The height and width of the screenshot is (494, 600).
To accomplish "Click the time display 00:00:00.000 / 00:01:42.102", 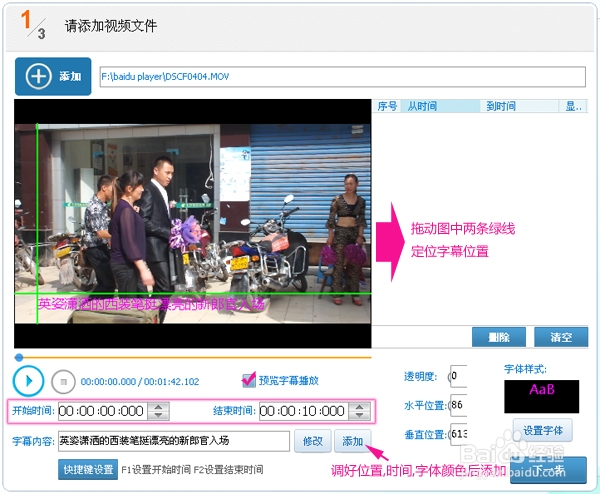I will [140, 382].
